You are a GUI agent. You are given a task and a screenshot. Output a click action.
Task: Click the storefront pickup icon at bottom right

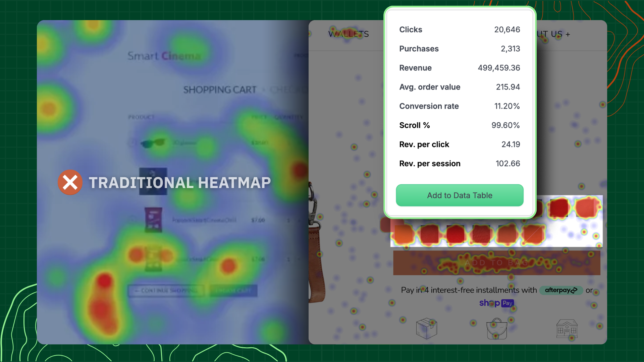[567, 329]
